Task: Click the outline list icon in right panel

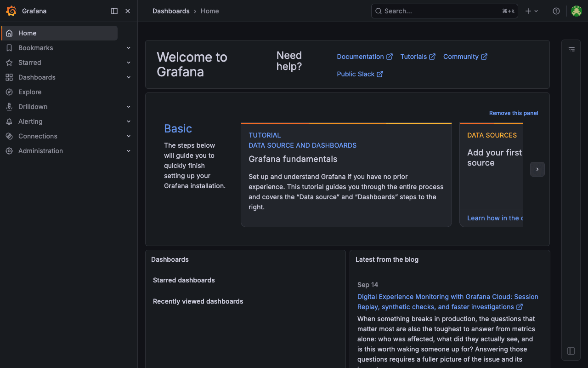Action: 571,49
